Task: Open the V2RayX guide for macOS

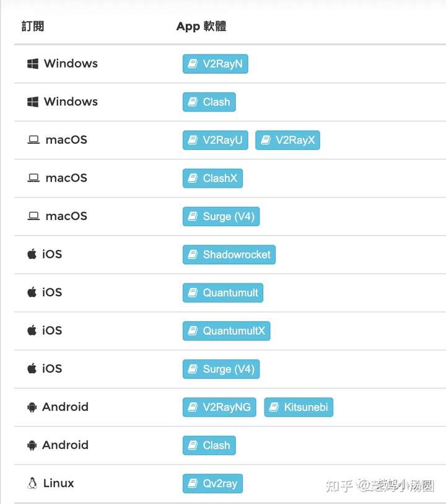Action: [287, 140]
